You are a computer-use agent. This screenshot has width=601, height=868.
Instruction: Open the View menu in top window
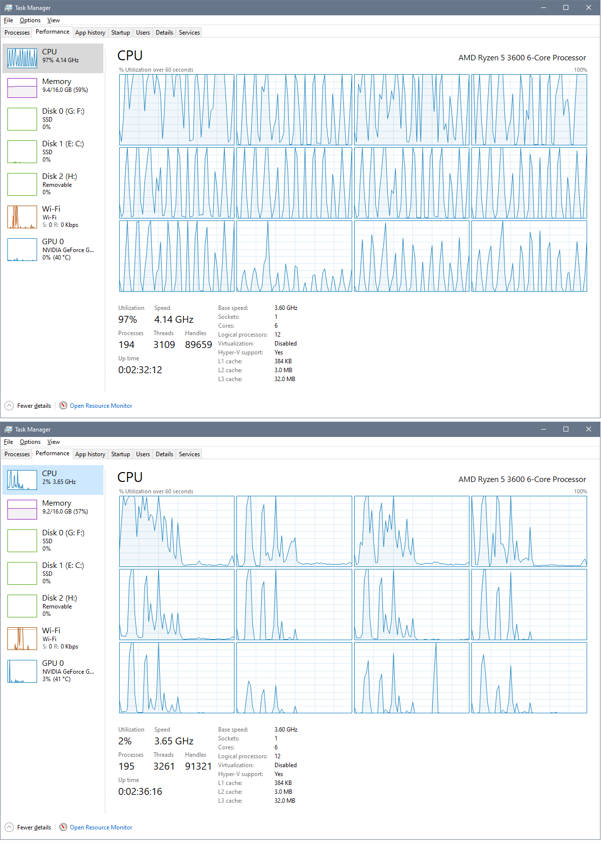[53, 20]
